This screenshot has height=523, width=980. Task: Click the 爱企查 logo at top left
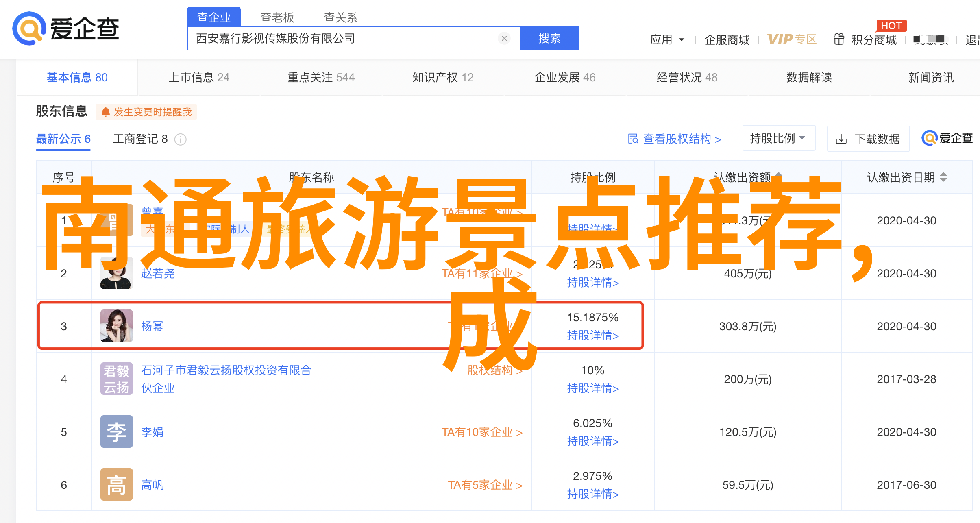tap(65, 28)
